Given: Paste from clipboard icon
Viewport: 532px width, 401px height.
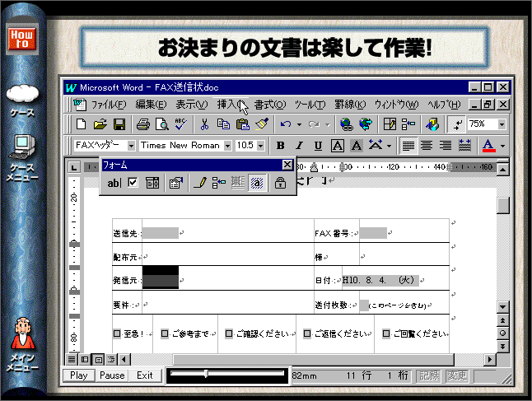Looking at the screenshot, I should pos(242,124).
